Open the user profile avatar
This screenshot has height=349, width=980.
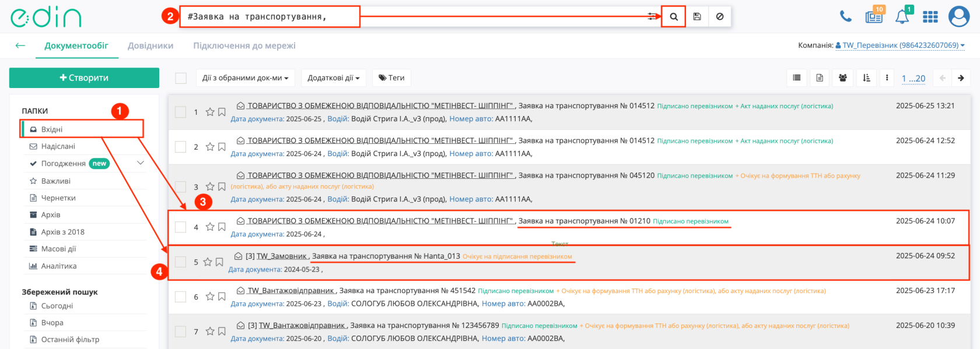point(958,16)
